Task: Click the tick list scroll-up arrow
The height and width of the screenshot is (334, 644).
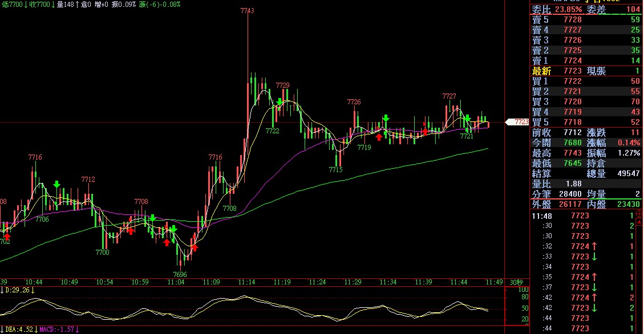Action: 639,222
